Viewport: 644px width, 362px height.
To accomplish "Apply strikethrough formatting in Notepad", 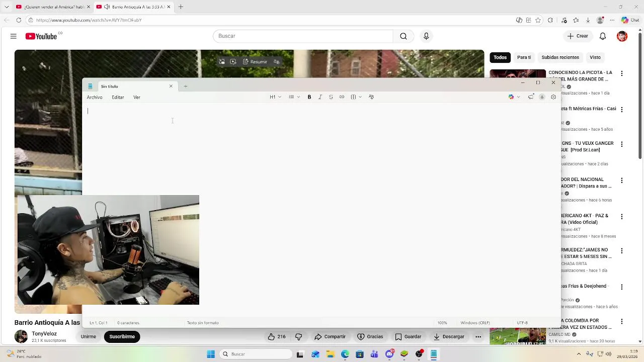I will pyautogui.click(x=331, y=97).
